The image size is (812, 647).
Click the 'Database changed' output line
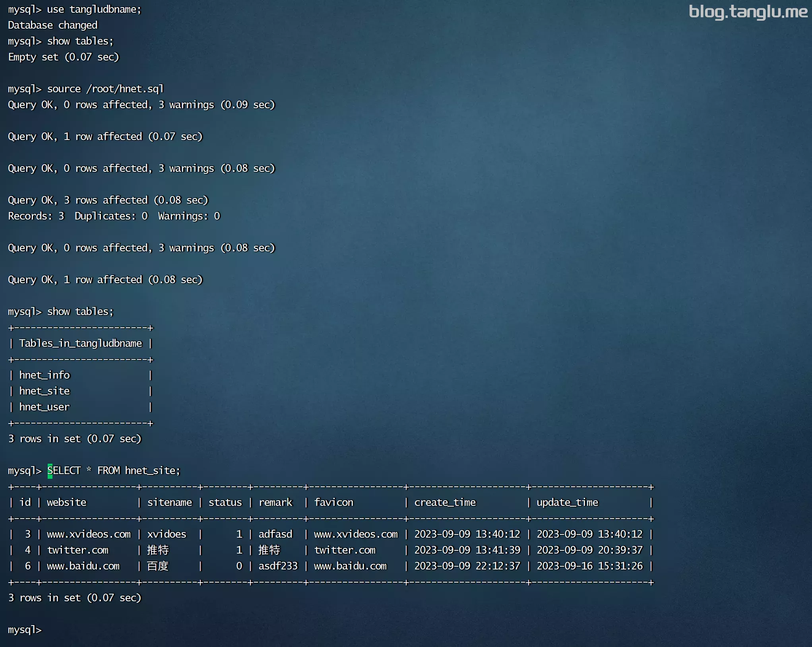point(53,25)
